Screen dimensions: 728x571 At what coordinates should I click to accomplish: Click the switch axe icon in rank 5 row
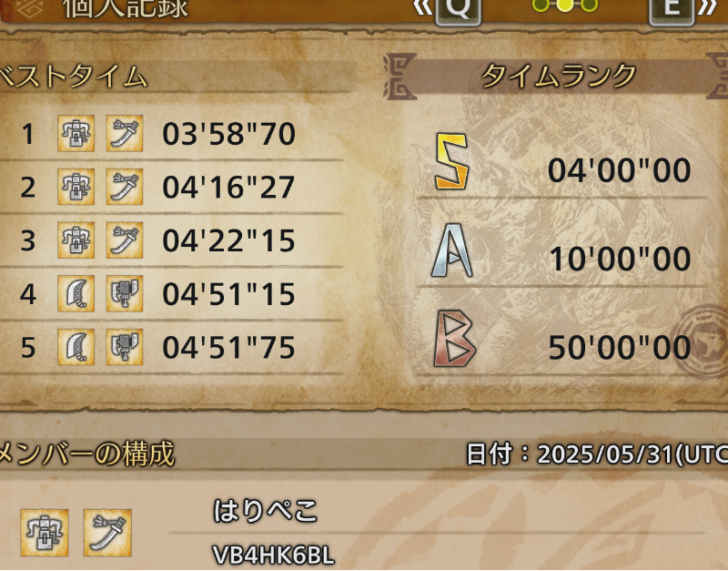(125, 347)
